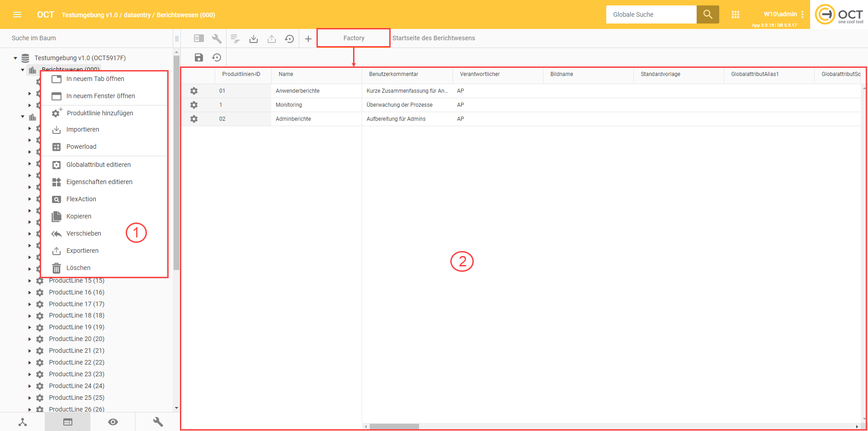This screenshot has height=431, width=868.
Task: Click the horizontal scrollbar thumb in table
Action: (x=394, y=426)
